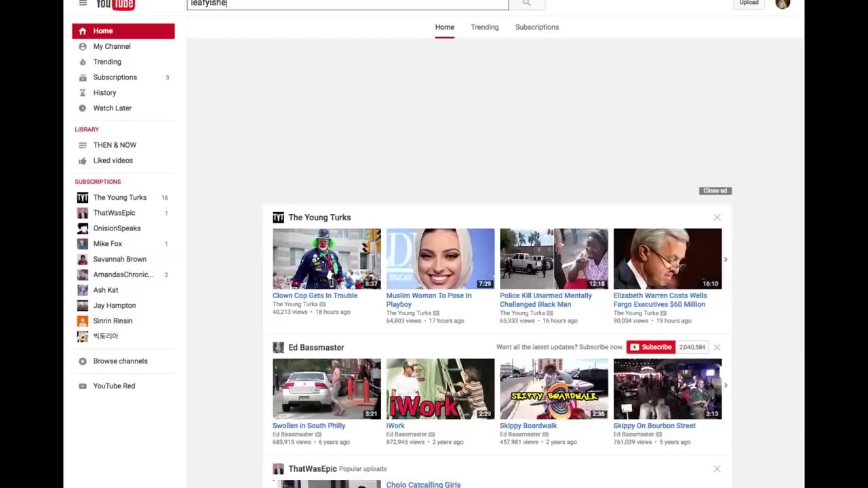Open Elizabeth Warren video thumbnail
868x488 pixels.
(x=668, y=259)
